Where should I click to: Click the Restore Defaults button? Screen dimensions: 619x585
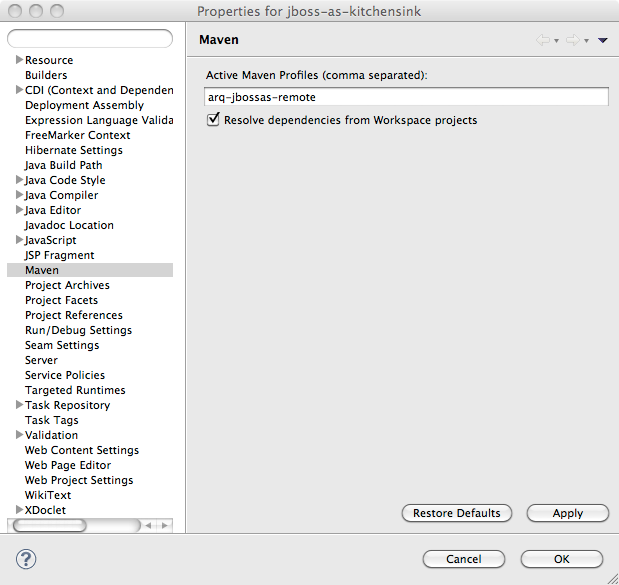[457, 513]
